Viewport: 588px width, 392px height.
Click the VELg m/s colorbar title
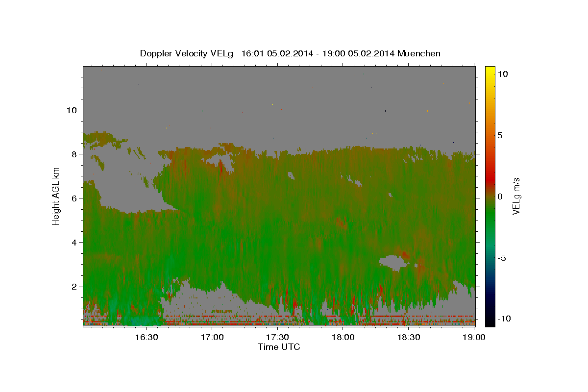pyautogui.click(x=516, y=196)
